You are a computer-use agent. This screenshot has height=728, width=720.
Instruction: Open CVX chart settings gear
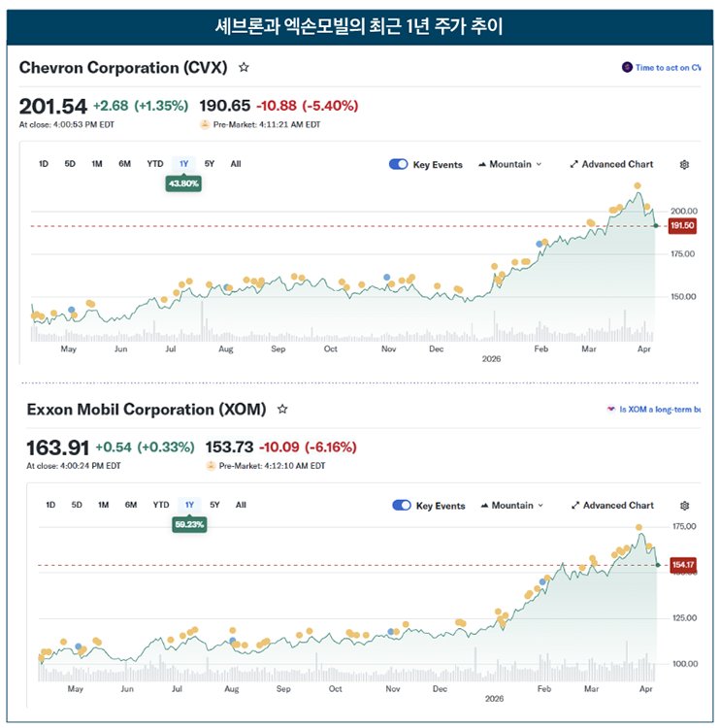pyautogui.click(x=684, y=165)
